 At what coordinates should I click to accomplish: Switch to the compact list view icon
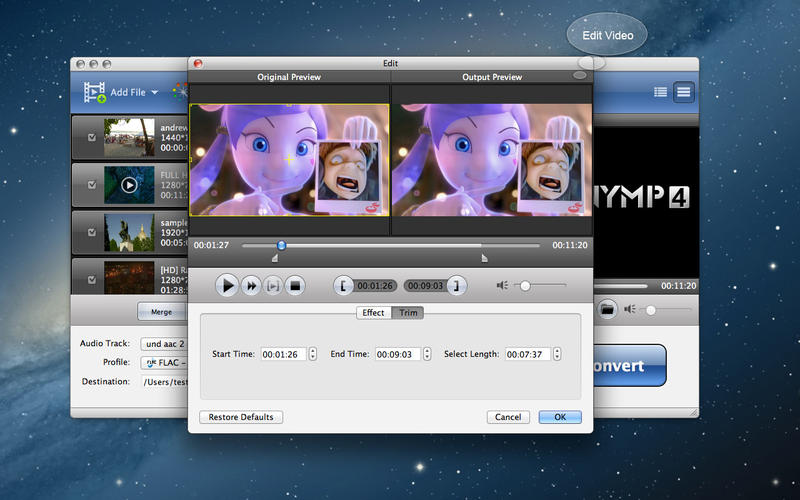660,92
